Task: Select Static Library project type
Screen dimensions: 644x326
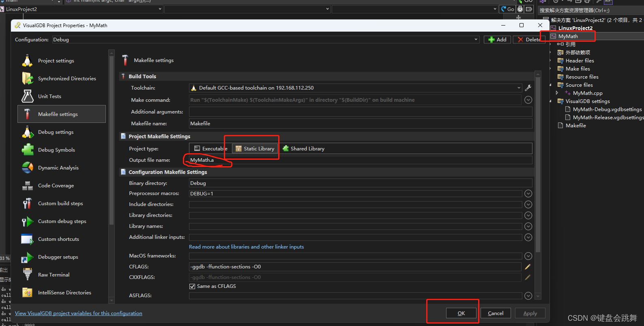Action: (x=255, y=149)
